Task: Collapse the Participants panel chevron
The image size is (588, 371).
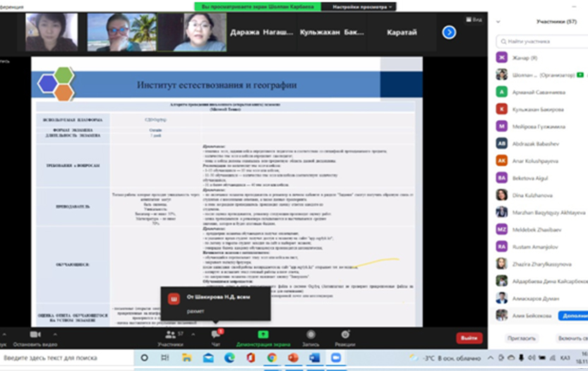Action: pyautogui.click(x=499, y=22)
